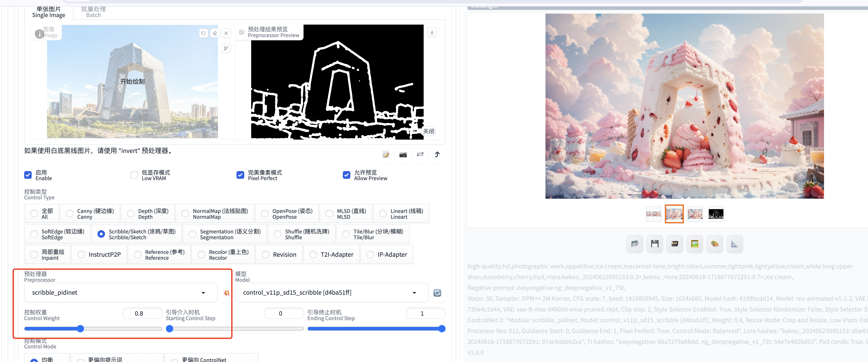Select the Shuffle control type

coord(302,234)
